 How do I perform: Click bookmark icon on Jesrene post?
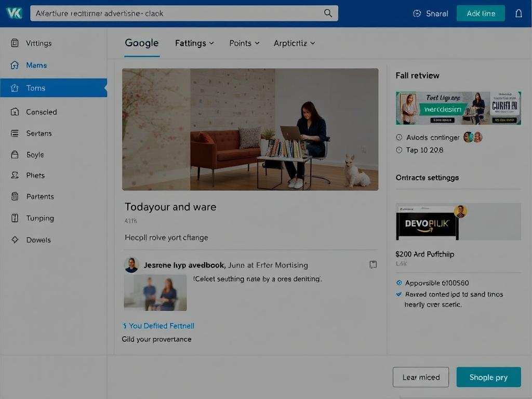[x=373, y=264]
